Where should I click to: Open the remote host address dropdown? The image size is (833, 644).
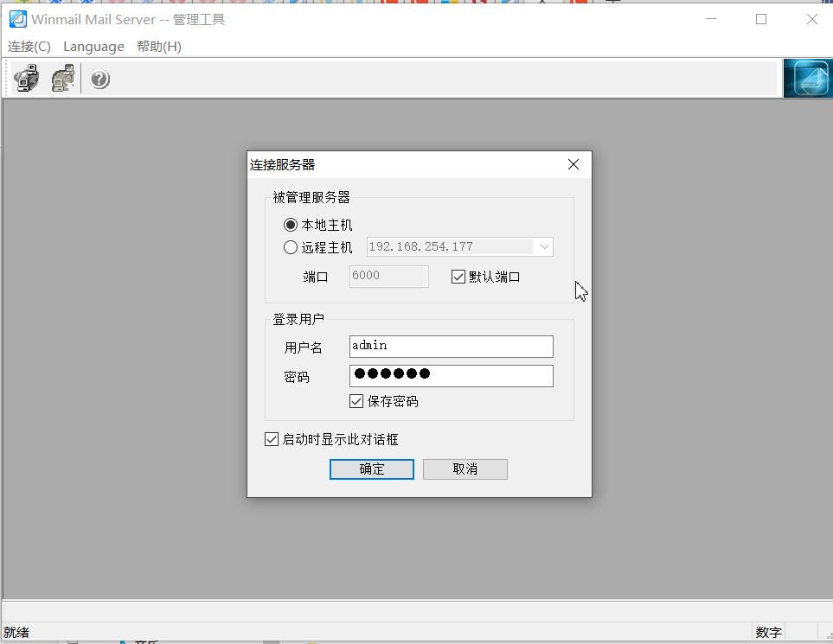tap(544, 247)
